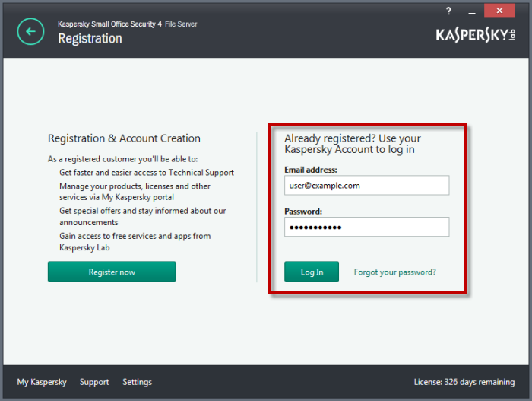Click the Log In button
The image size is (532, 401).
(312, 272)
